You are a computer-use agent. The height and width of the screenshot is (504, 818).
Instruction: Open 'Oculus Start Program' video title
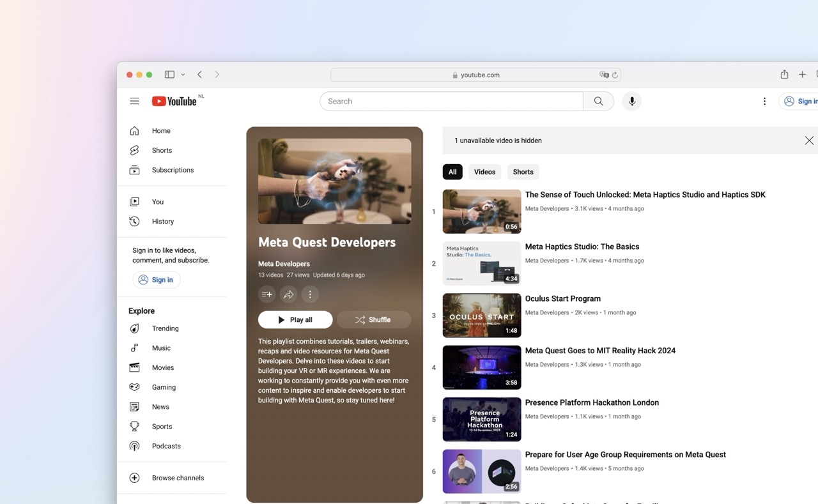[x=563, y=298]
